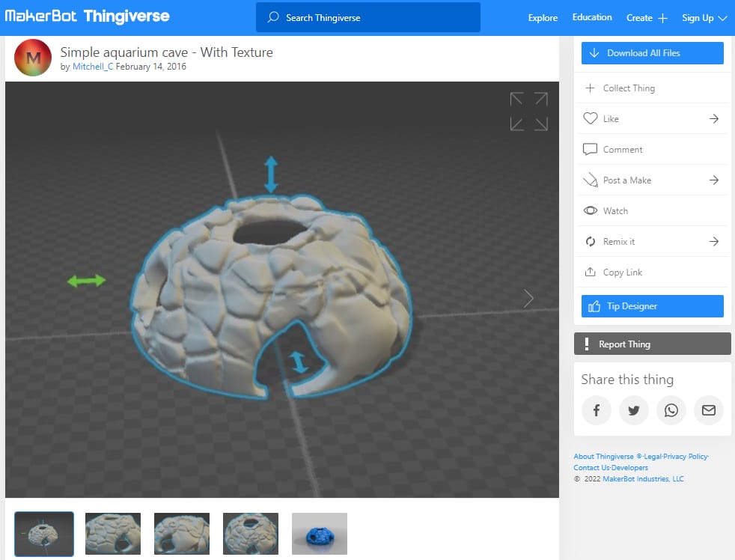Share this thing via the Twitter icon
This screenshot has height=560, width=735.
(x=634, y=410)
